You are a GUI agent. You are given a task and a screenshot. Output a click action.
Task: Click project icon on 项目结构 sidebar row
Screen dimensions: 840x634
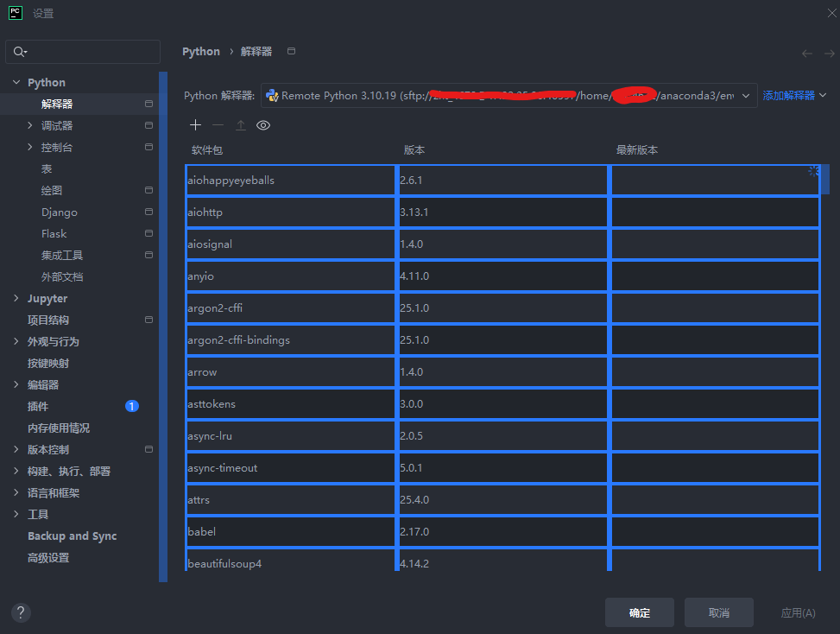[x=149, y=320]
